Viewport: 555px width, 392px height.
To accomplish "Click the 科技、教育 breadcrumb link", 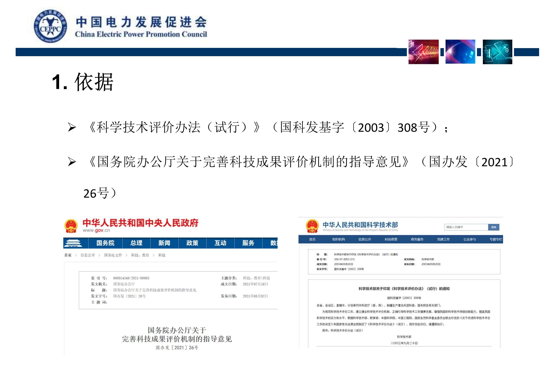I will (140, 255).
